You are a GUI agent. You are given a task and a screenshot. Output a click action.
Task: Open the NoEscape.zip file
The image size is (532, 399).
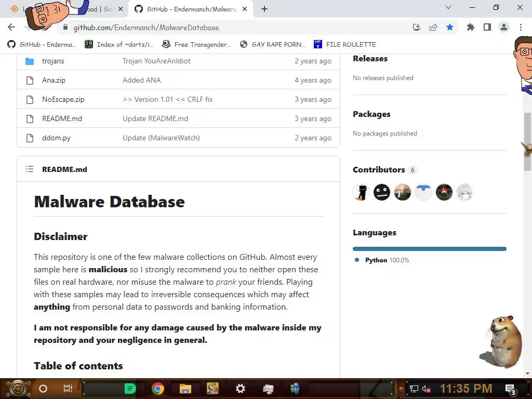tap(63, 99)
